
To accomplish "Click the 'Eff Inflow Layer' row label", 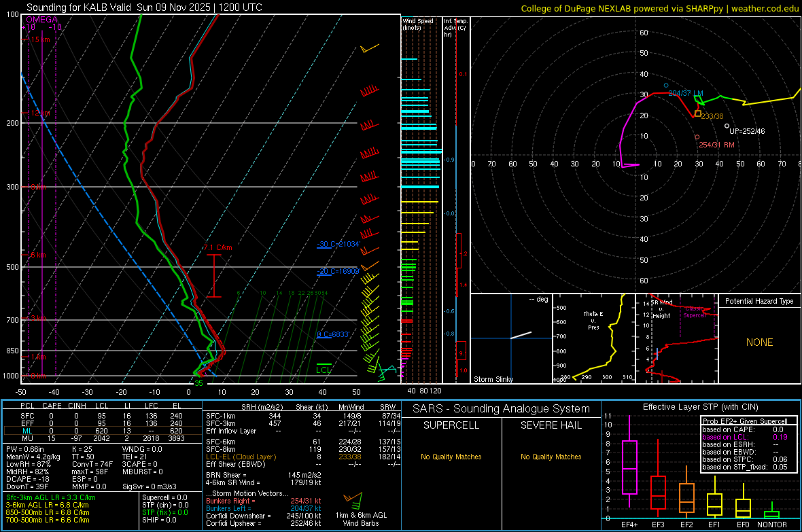I will coord(230,431).
